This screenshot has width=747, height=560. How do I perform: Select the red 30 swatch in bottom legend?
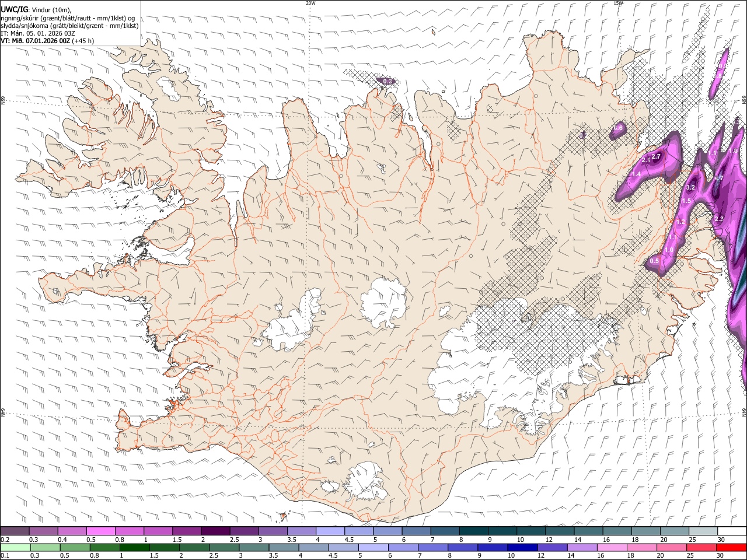pos(732,547)
